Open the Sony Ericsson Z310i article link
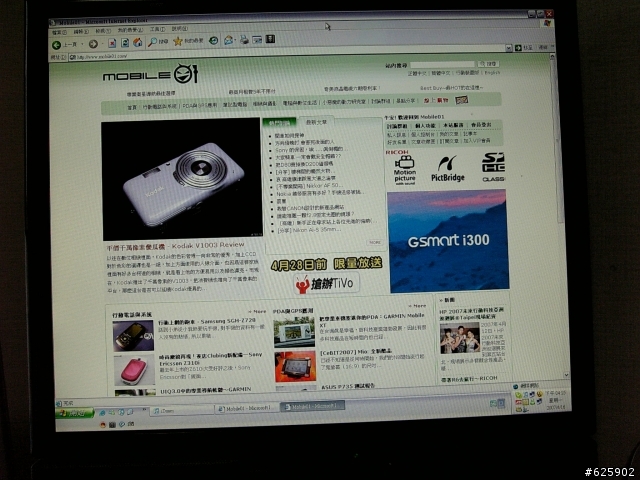640x480 pixels. click(x=211, y=359)
